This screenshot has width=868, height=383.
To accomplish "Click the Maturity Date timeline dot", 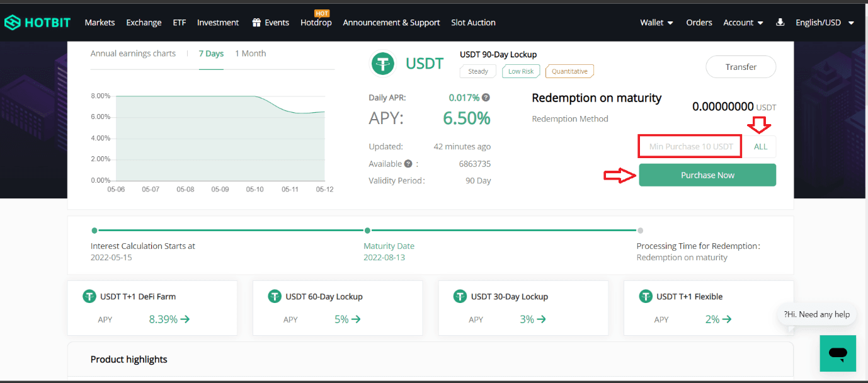I will (x=367, y=231).
